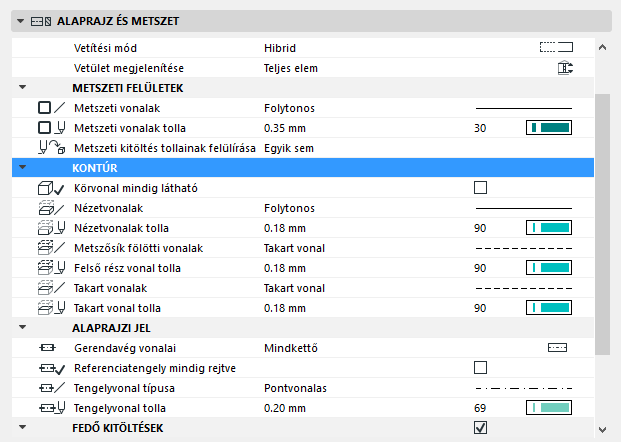This screenshot has width=621, height=442.
Task: Click the Metszeti kitöltés tollainak felülírása icon
Action: (50, 148)
